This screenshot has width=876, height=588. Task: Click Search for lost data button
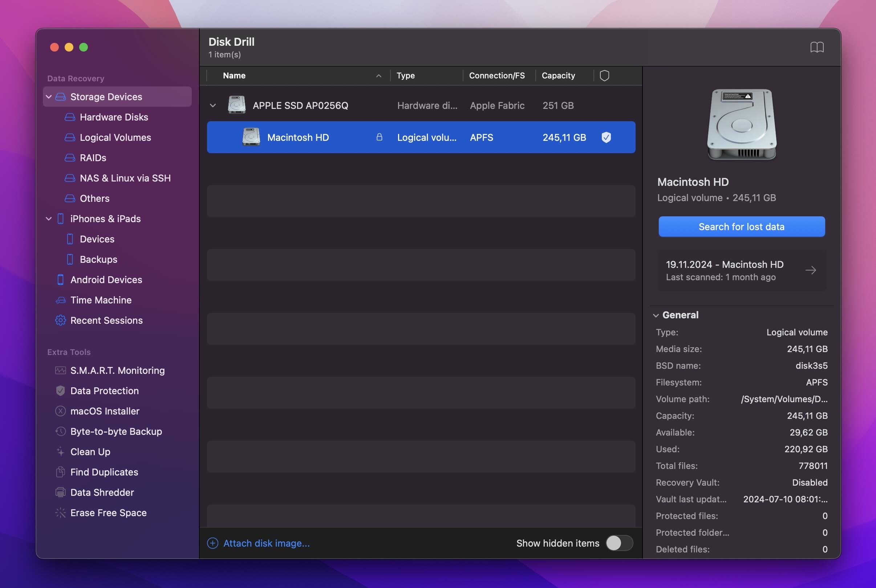pos(742,226)
